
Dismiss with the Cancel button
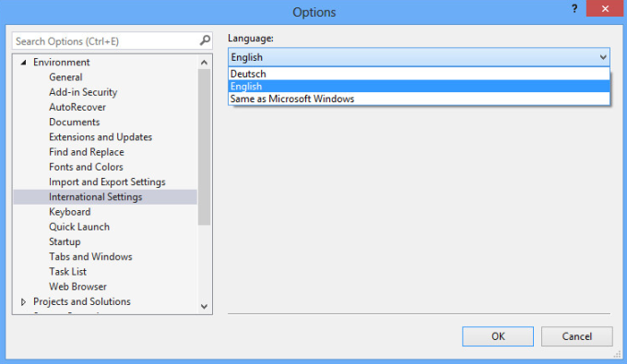click(576, 336)
